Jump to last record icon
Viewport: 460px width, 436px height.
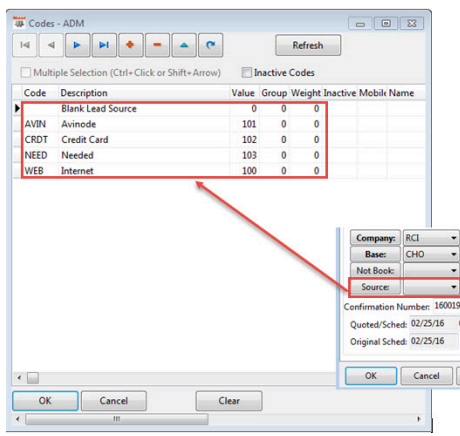(x=104, y=45)
